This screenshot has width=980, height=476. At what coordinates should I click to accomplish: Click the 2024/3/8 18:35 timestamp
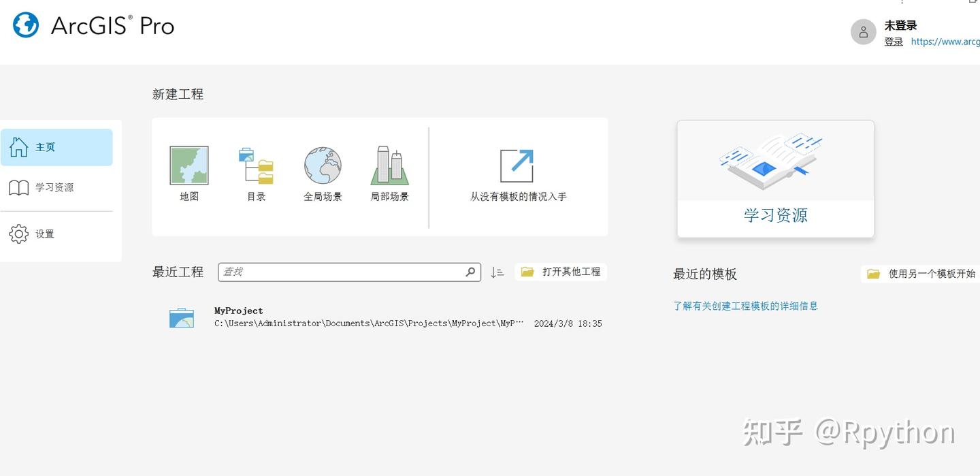(568, 323)
